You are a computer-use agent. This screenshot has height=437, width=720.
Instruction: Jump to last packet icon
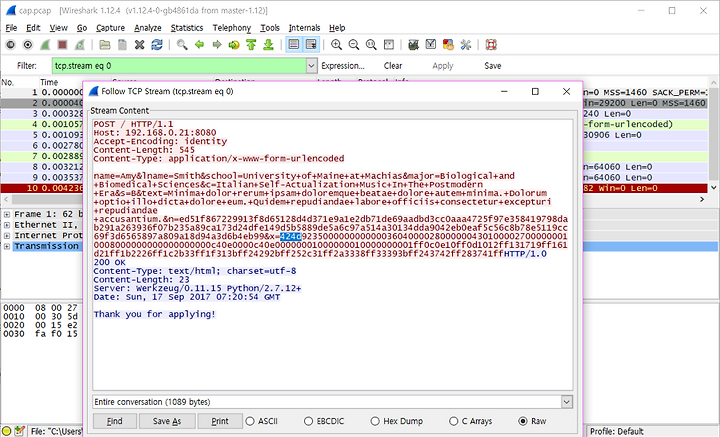click(269, 45)
